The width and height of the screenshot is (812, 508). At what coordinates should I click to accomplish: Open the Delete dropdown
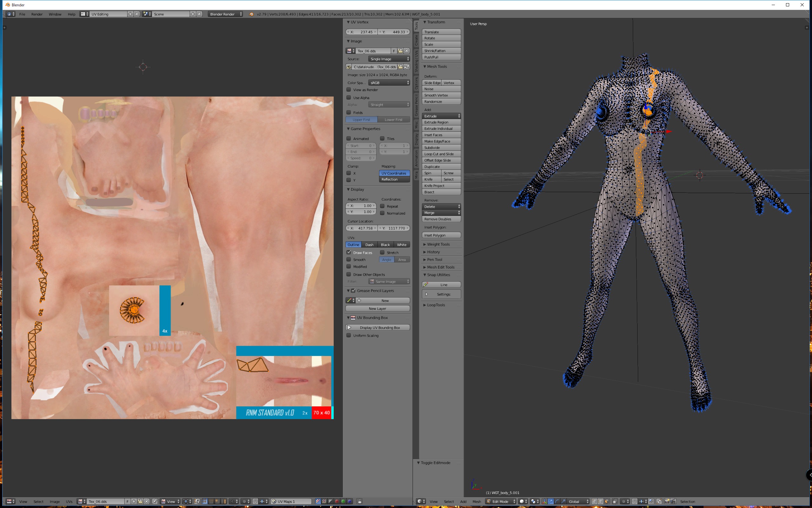(x=441, y=207)
